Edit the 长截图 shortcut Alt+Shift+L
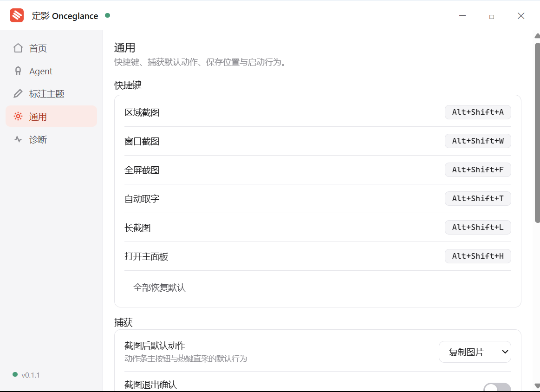Image resolution: width=540 pixels, height=392 pixels. (x=478, y=227)
